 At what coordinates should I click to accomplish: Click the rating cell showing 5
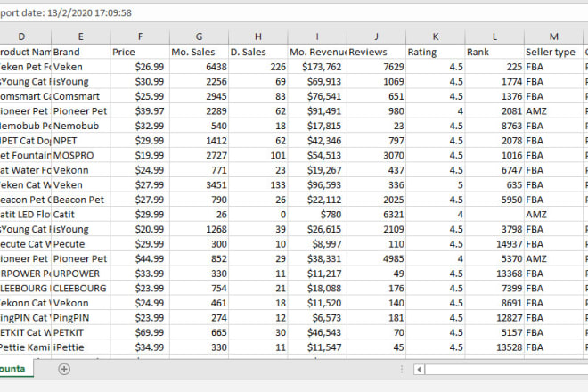pos(436,185)
